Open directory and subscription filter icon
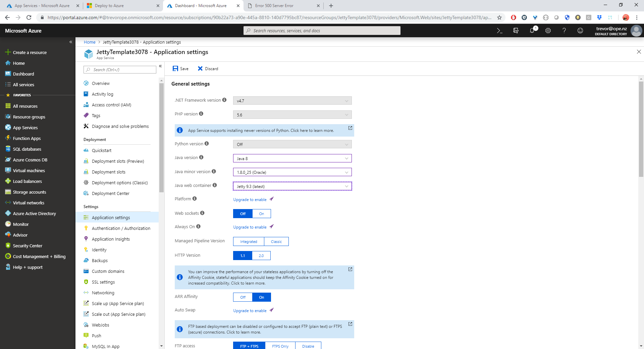 tap(516, 31)
